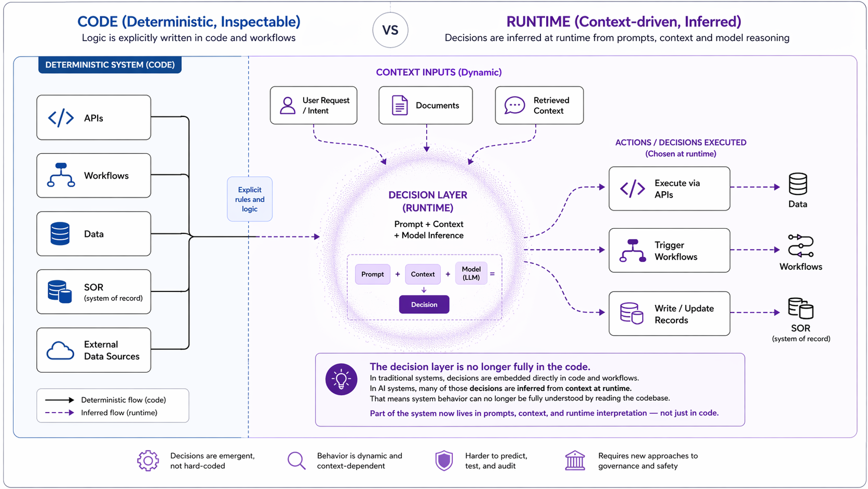
Task: Click the Trigger Workflows action card
Action: [x=669, y=250]
